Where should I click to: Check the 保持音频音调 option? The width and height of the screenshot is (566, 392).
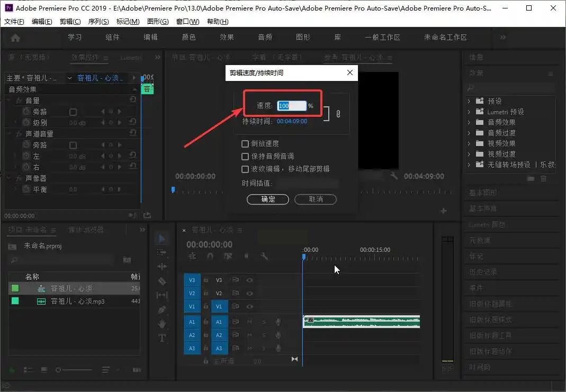pyautogui.click(x=245, y=157)
